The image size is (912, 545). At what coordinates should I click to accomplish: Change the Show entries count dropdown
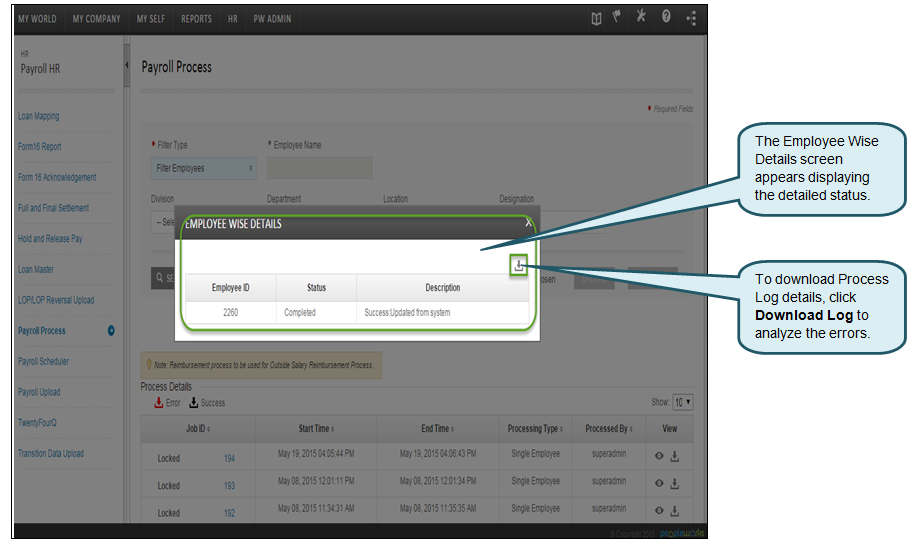coord(683,402)
